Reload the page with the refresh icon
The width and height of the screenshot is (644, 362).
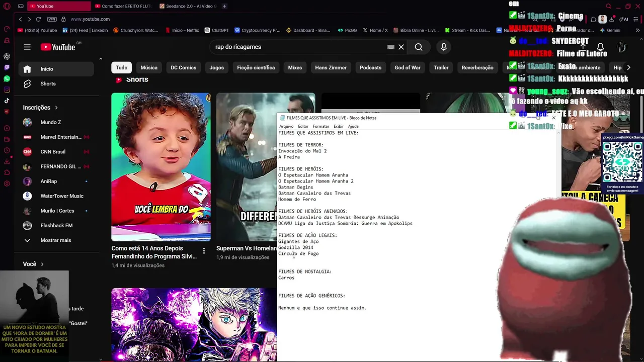38,19
